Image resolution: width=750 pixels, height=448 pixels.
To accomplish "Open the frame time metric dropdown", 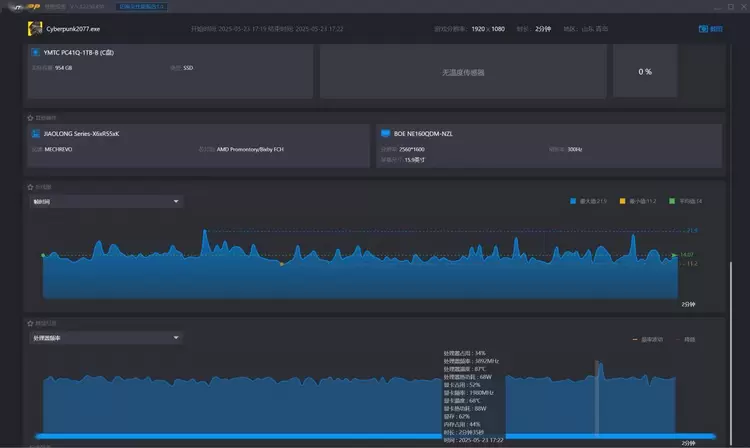I will 106,201.
